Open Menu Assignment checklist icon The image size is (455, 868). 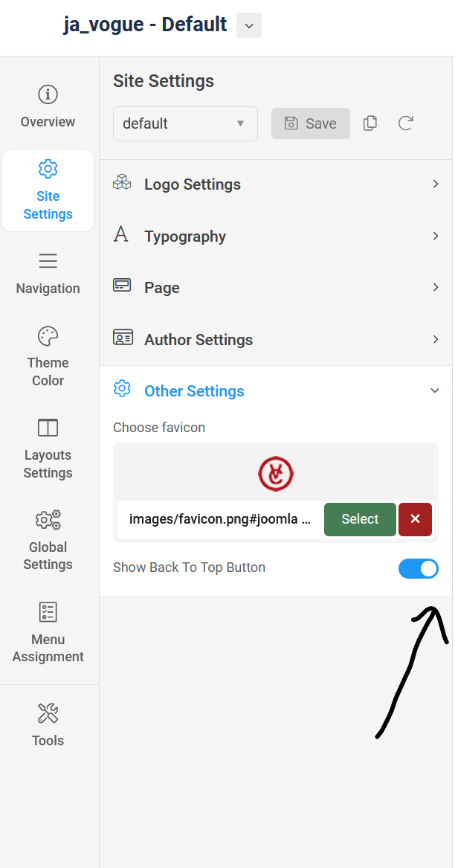pyautogui.click(x=48, y=612)
